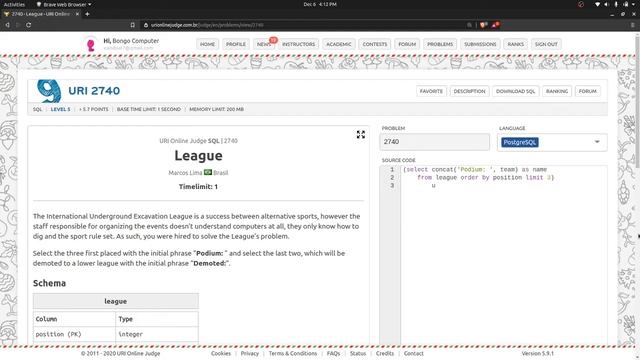Reload the page with the refresh icon

pos(29,25)
